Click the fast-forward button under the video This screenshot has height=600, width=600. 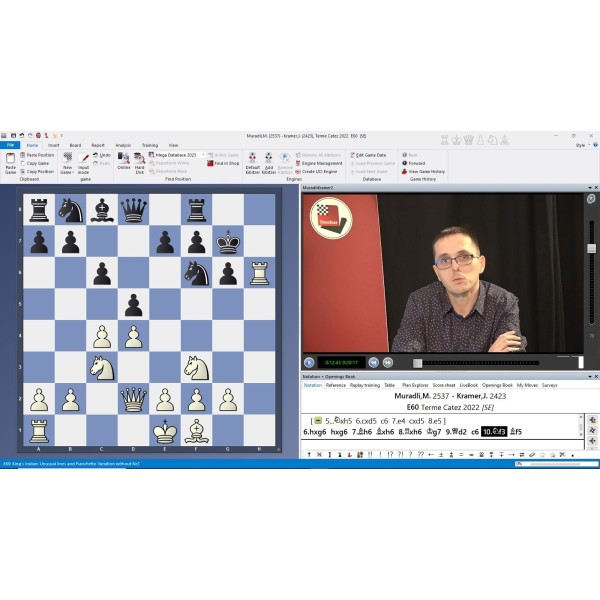click(388, 362)
